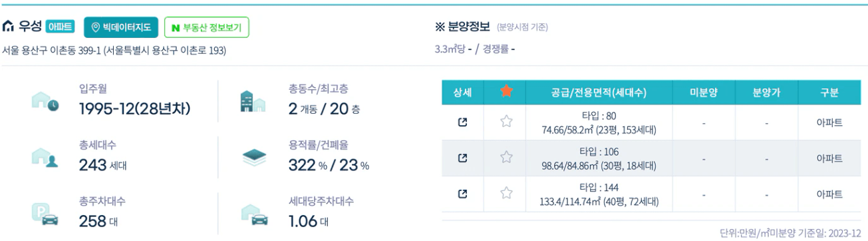Click the orange star column header
The width and height of the screenshot is (868, 241).
[507, 93]
